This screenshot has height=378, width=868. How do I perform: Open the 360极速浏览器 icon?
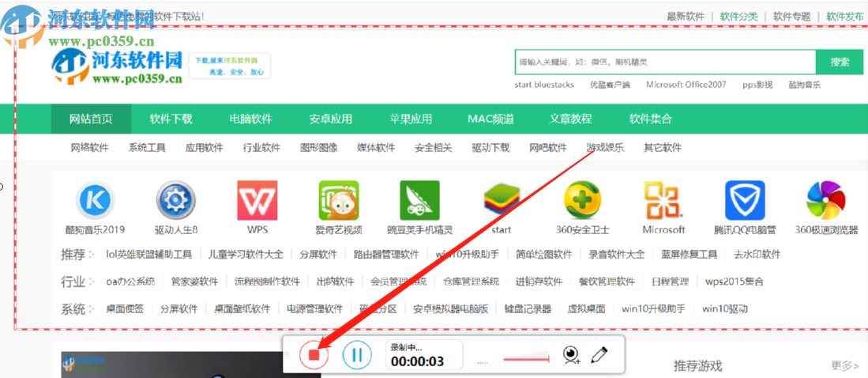click(x=826, y=200)
